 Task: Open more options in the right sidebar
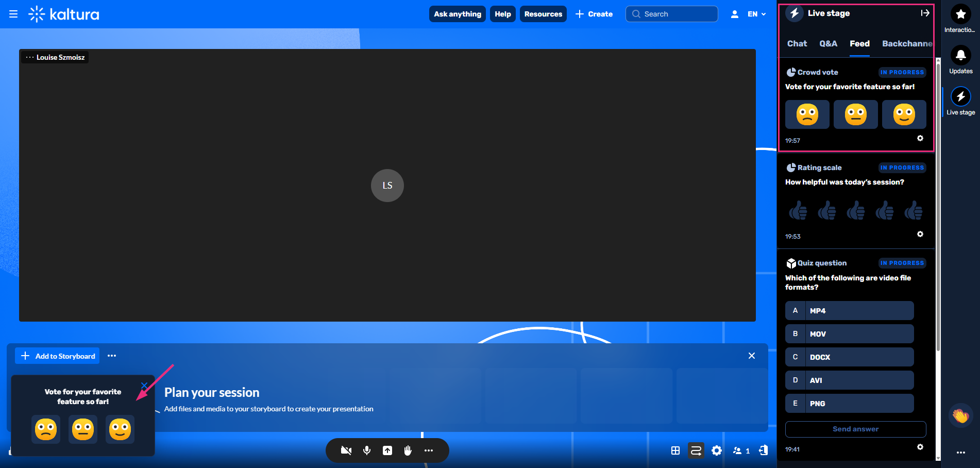pos(960,453)
